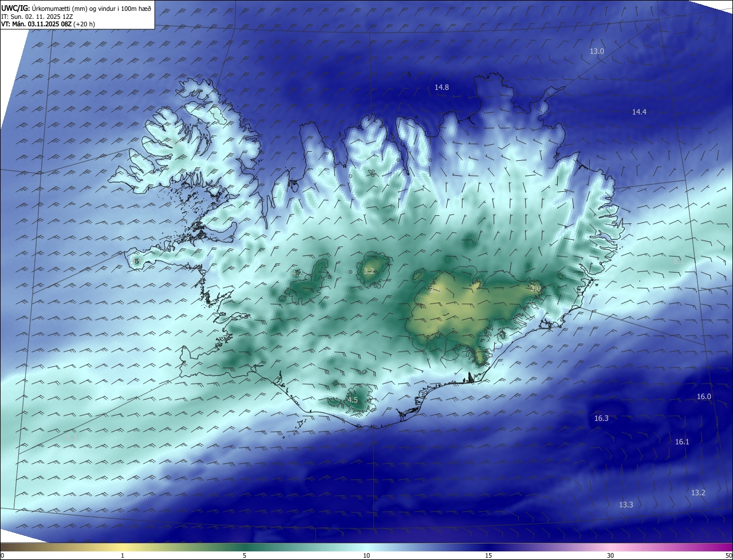Click the 15 tick on the color scale
The width and height of the screenshot is (733, 560).
click(x=488, y=555)
